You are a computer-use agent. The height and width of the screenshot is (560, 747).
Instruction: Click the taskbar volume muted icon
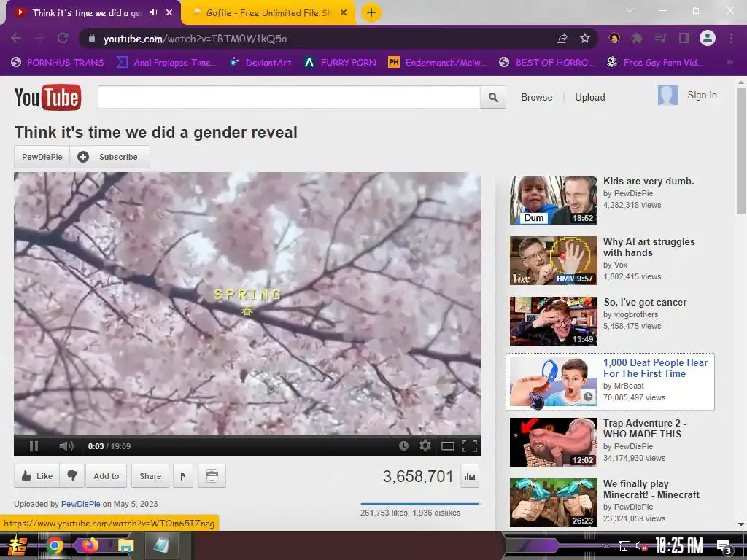pyautogui.click(x=641, y=545)
